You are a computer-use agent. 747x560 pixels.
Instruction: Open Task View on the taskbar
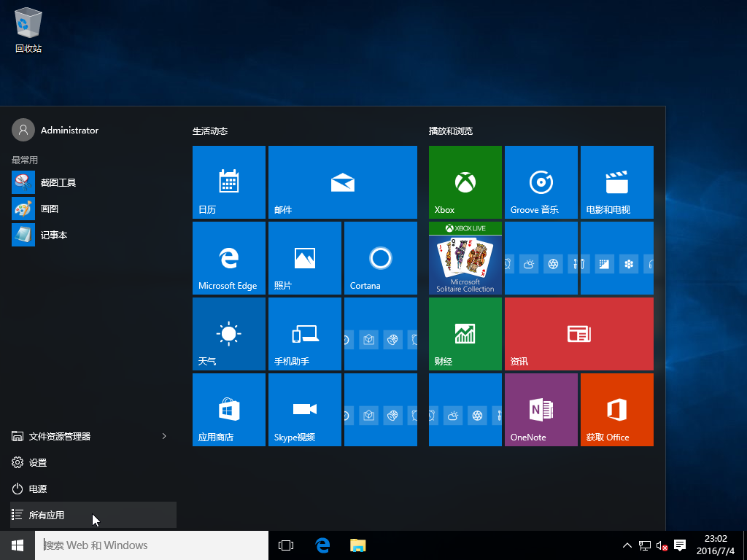286,545
